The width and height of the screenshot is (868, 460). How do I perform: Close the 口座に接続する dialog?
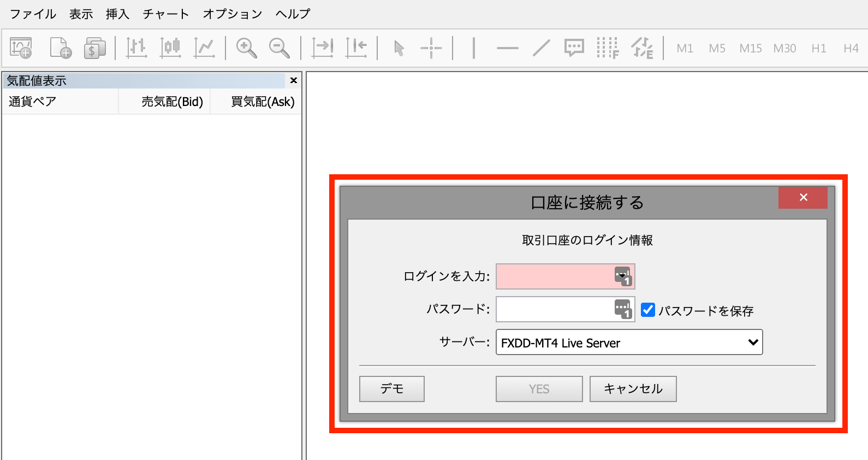point(803,197)
